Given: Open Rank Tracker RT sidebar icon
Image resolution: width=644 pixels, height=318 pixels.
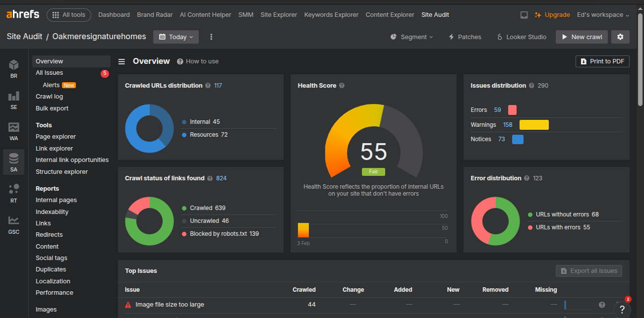Looking at the screenshot, I should tap(14, 193).
